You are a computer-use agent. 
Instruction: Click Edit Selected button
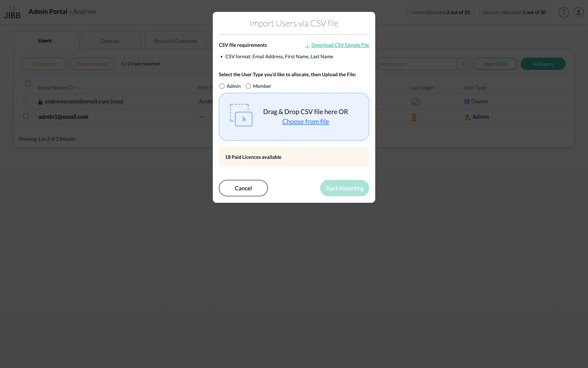click(x=45, y=64)
